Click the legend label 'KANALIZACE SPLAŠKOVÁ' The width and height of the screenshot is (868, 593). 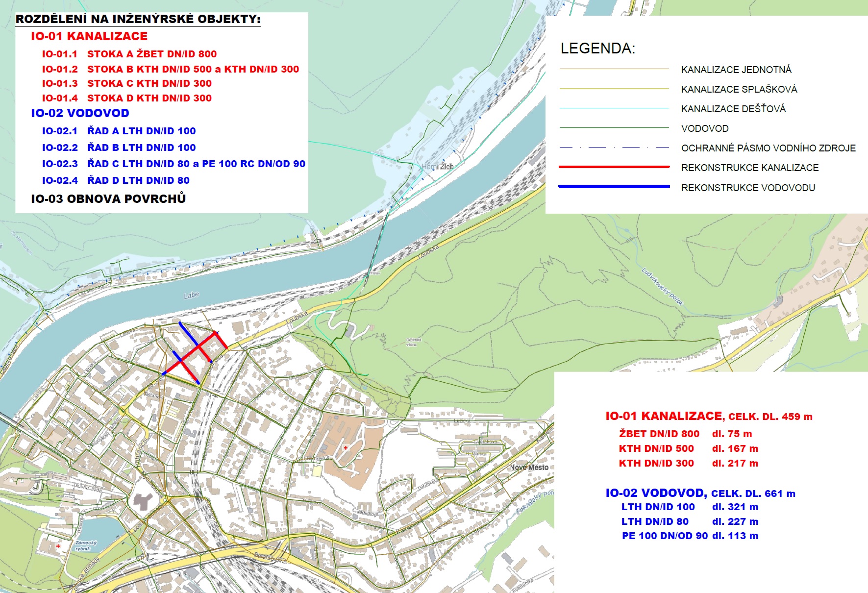(739, 89)
